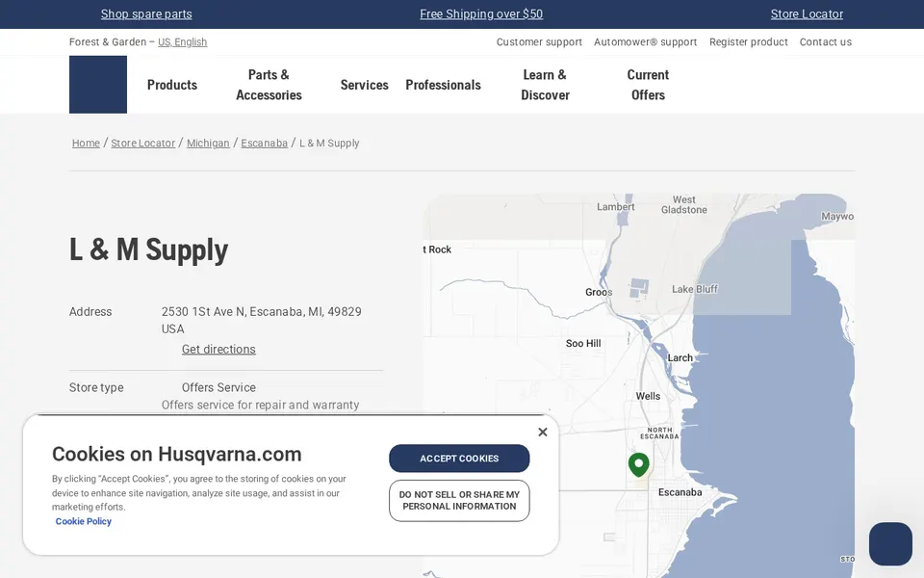Click the Escanaba breadcrumb
924x578 pixels.
pyautogui.click(x=265, y=144)
